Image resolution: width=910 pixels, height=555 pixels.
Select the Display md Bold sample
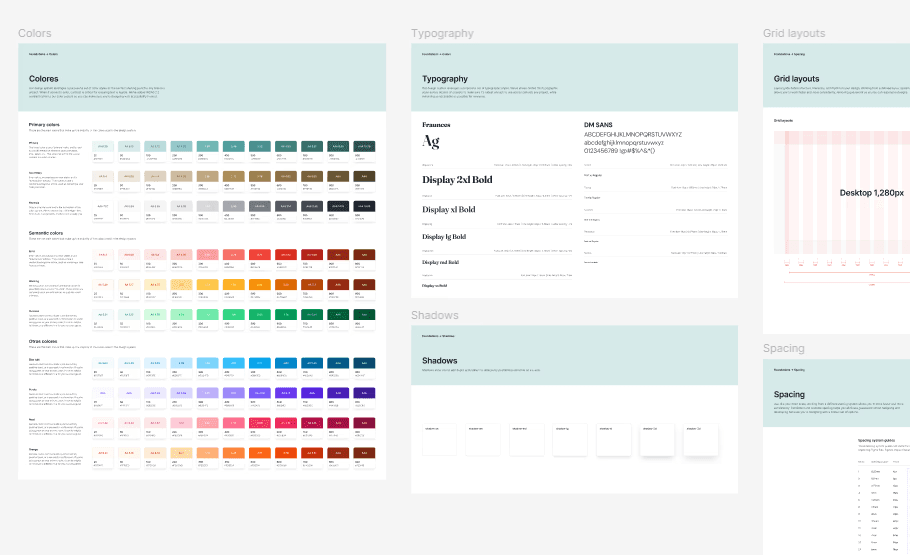[440, 262]
